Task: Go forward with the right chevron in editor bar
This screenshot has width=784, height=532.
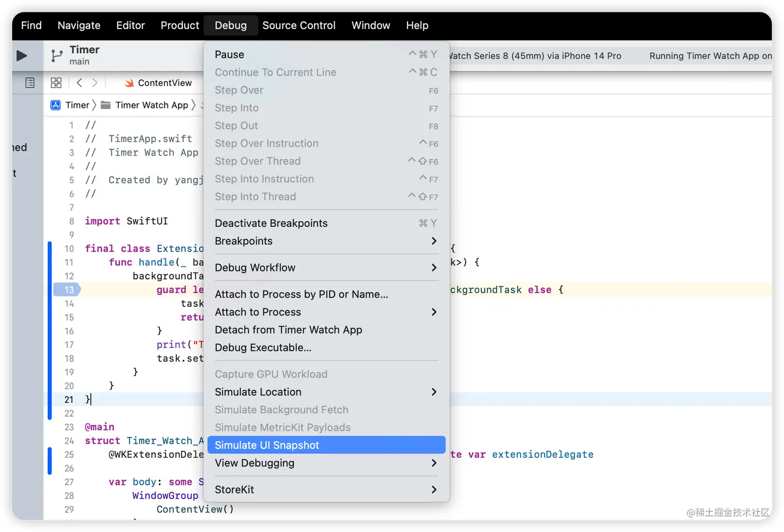Action: pyautogui.click(x=94, y=82)
